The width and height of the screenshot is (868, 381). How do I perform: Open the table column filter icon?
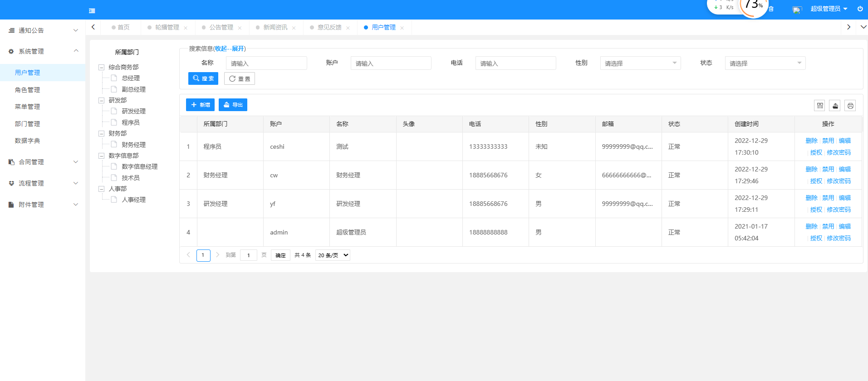pyautogui.click(x=820, y=106)
